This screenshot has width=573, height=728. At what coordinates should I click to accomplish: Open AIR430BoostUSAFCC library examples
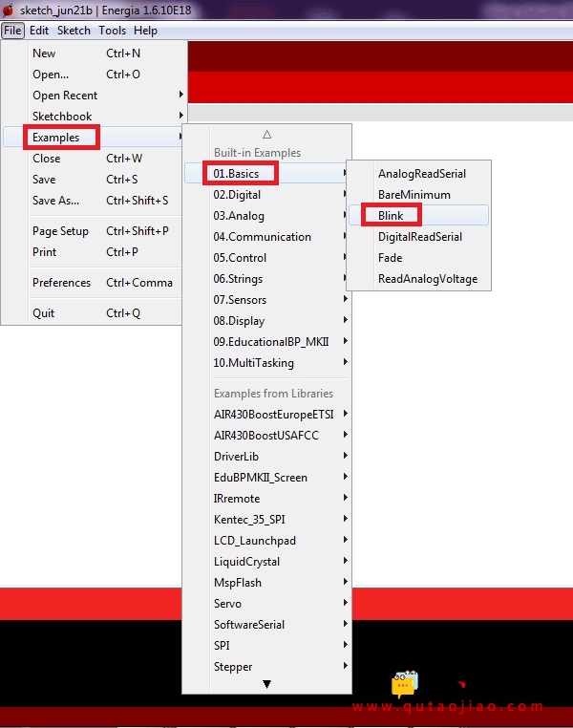266,436
